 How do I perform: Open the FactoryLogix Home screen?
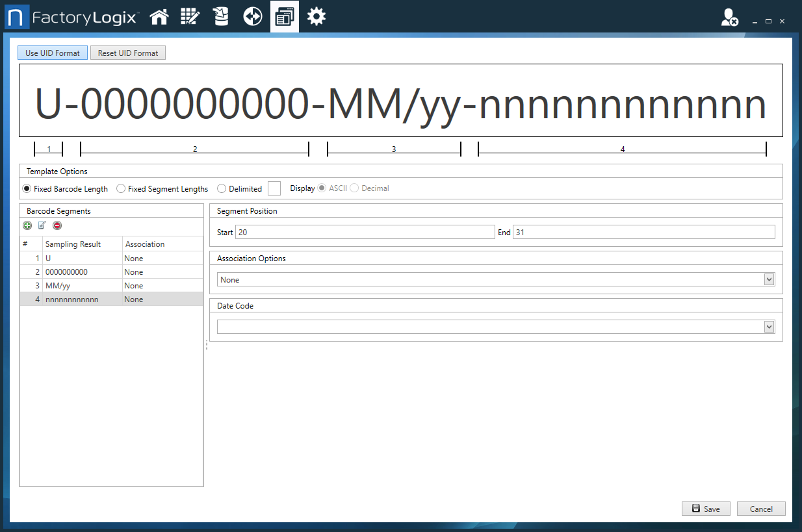159,16
